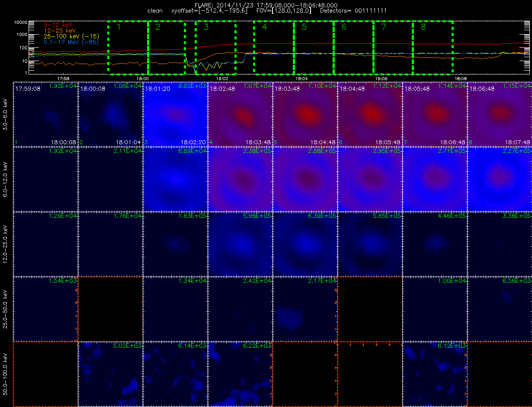Open the image panel with peak 1.29E+04
This screenshot has width=532, height=407.
[x=45, y=243]
